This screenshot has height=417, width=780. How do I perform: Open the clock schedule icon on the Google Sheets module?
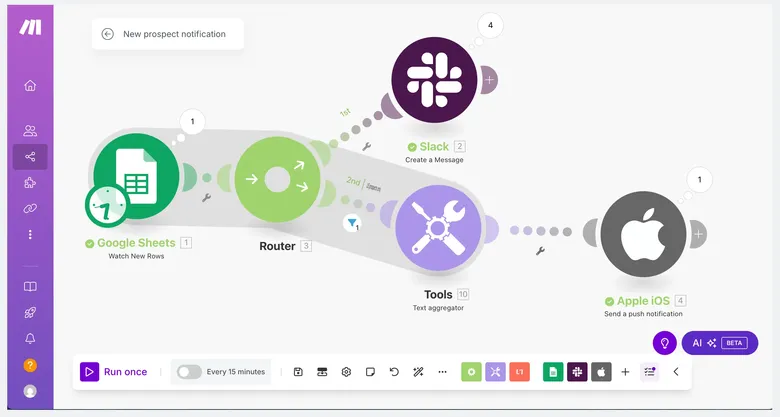pyautogui.click(x=107, y=206)
